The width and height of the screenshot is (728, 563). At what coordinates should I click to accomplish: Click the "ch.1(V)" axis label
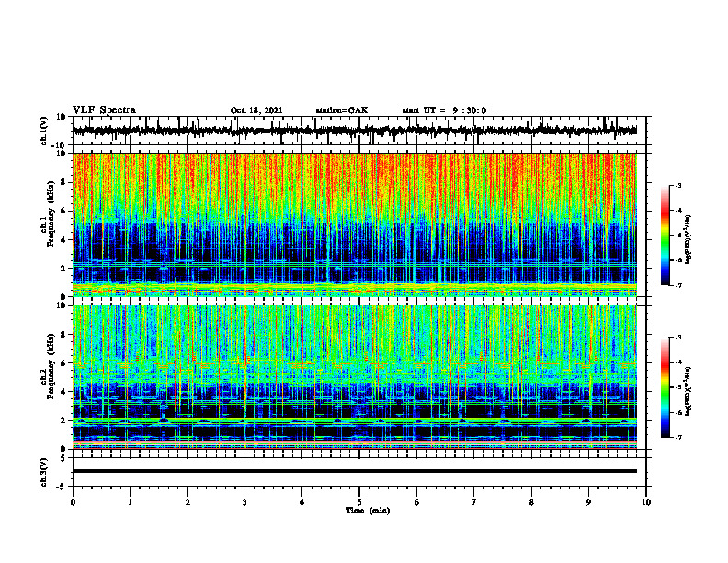coord(44,131)
